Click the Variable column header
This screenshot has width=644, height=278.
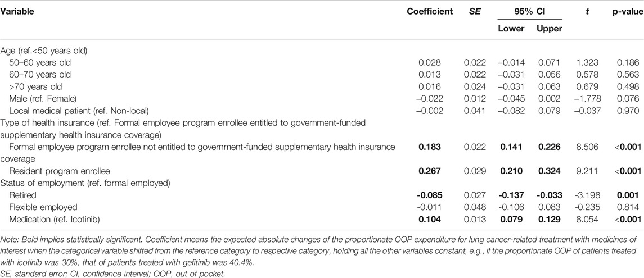pos(17,12)
